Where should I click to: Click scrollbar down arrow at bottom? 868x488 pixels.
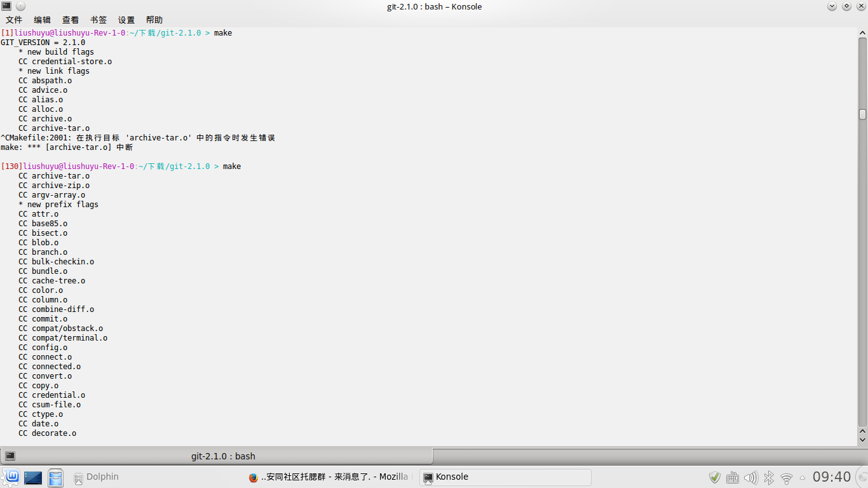point(862,440)
